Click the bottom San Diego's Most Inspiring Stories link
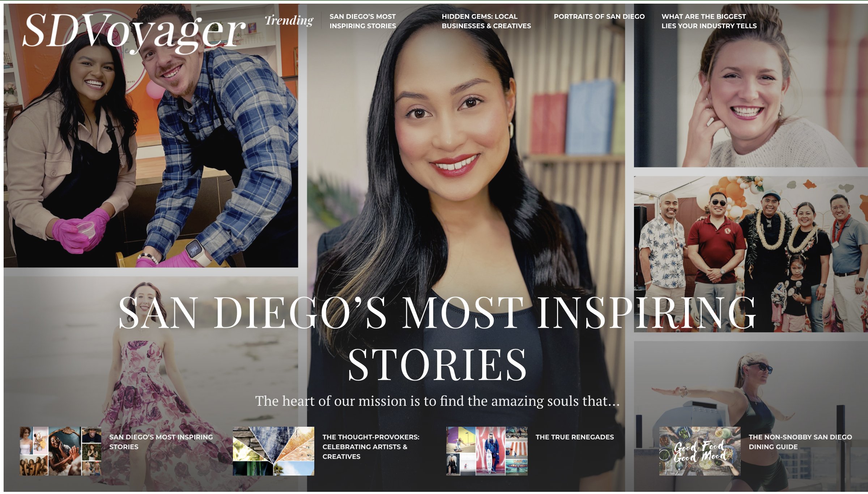Screen dimensions: 868x494 pos(161,442)
